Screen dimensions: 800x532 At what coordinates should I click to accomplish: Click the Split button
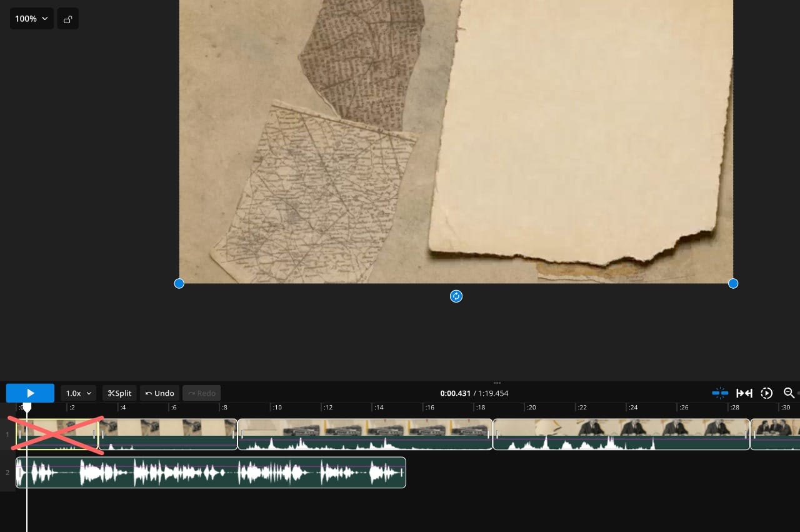click(119, 393)
